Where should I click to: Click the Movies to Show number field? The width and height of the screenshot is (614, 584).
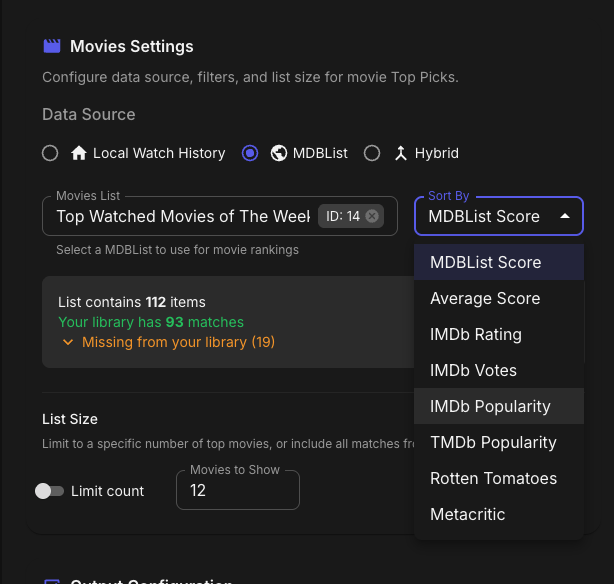click(x=237, y=491)
